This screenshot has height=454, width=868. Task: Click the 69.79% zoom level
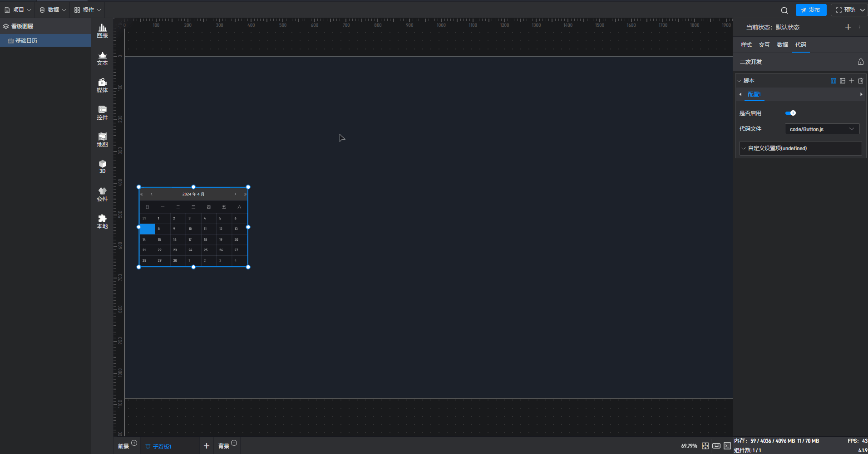(x=689, y=446)
